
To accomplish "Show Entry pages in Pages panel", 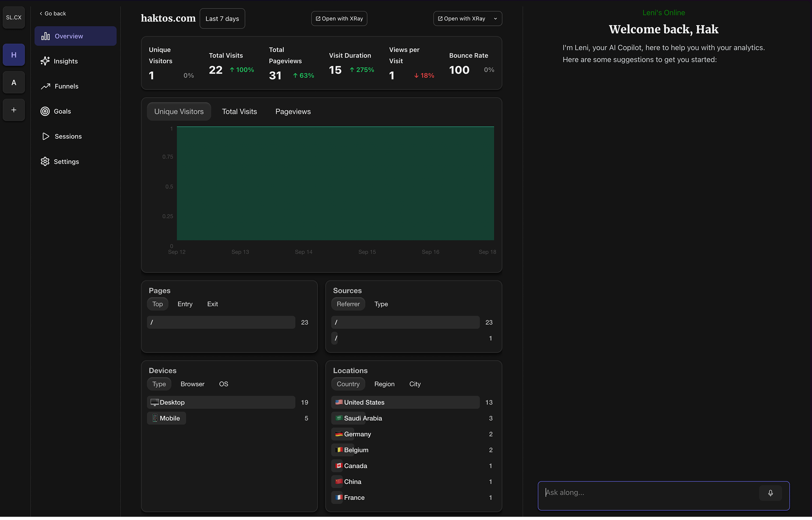I will (185, 304).
